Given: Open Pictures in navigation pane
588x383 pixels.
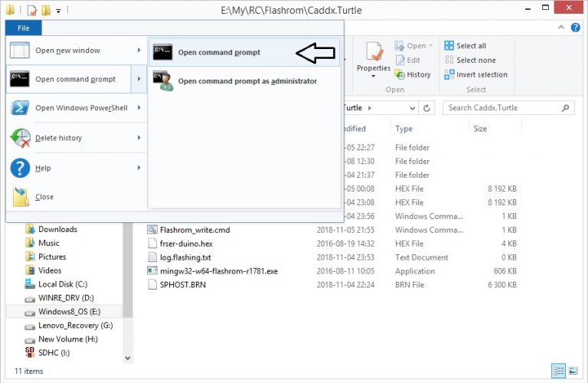Looking at the screenshot, I should tap(52, 257).
